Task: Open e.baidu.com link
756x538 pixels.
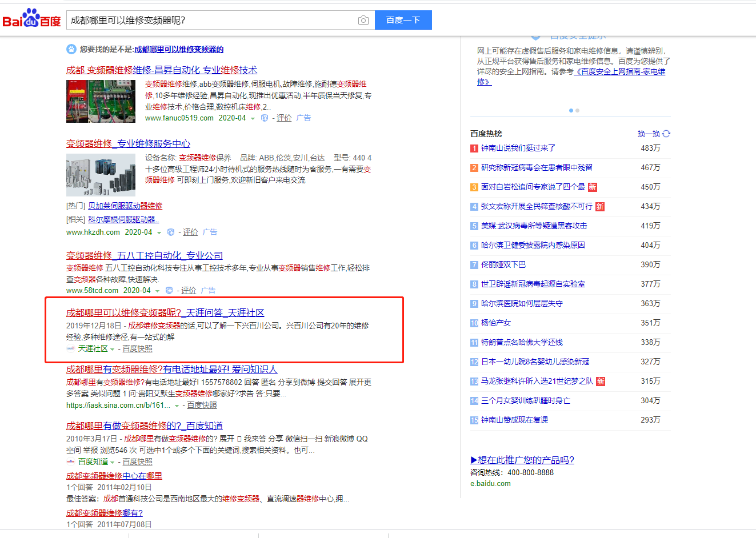Action: click(x=490, y=483)
